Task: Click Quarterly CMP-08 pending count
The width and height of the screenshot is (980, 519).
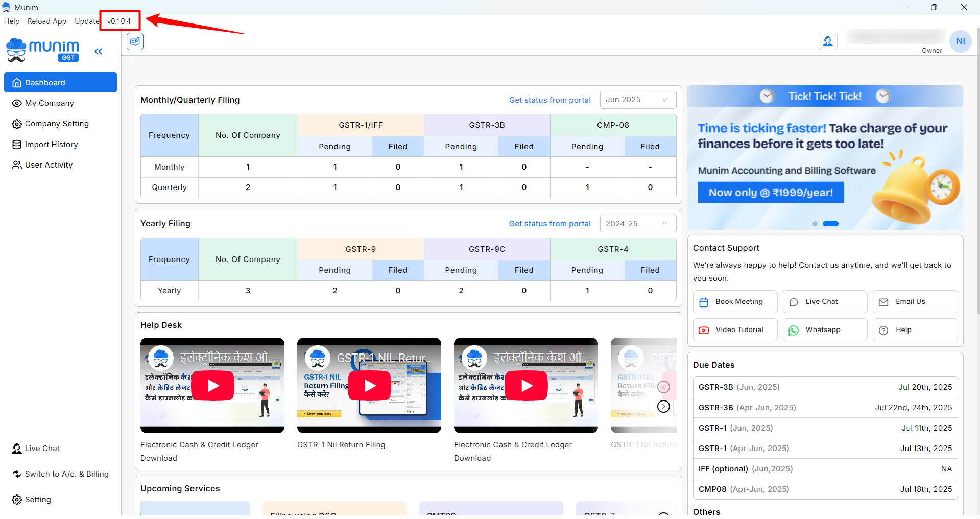Action: [x=587, y=187]
